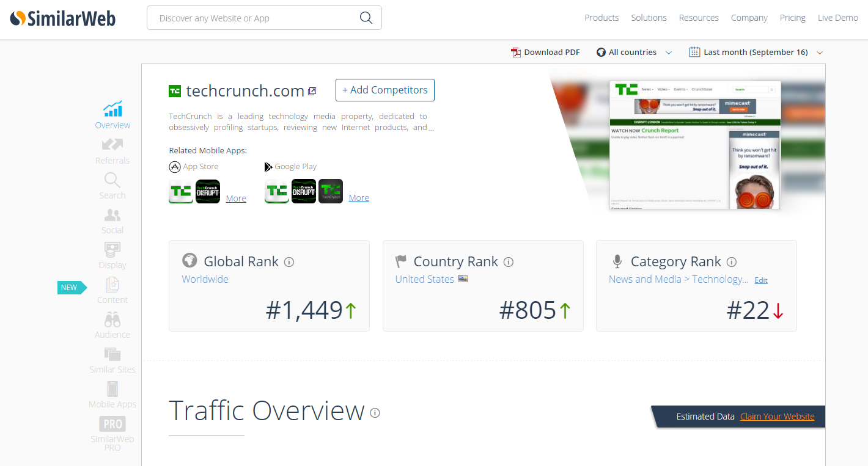The height and width of the screenshot is (466, 868).
Task: Open the Mobile Apps sidebar icon
Action: [x=112, y=388]
